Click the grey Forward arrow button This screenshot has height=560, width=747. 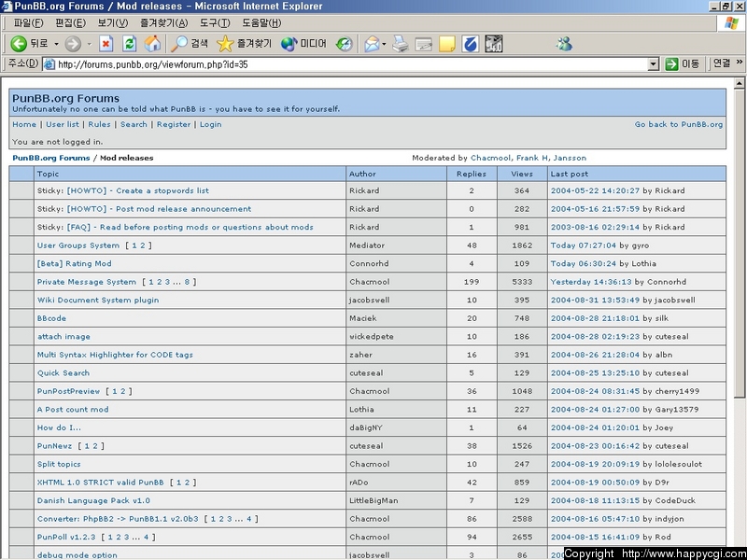point(73,44)
